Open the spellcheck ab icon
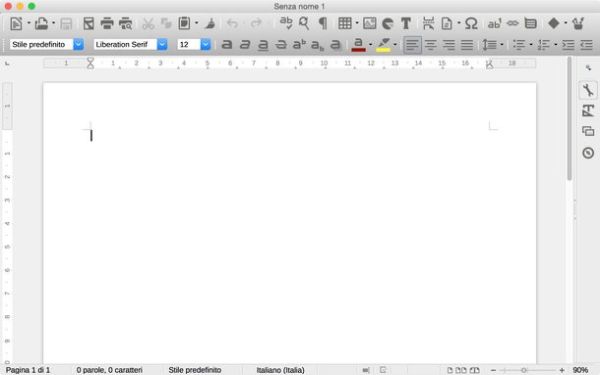Image resolution: width=600 pixels, height=375 pixels. (286, 23)
